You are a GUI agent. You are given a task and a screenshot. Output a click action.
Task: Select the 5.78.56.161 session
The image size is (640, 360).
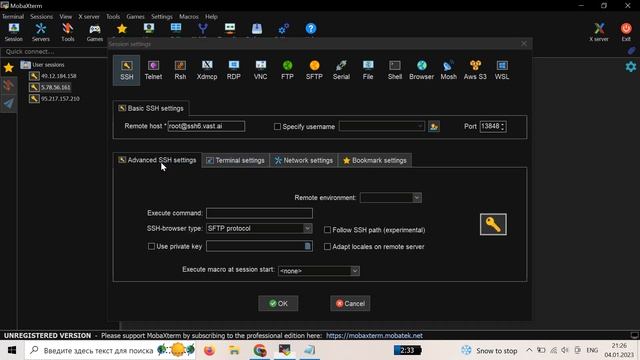[56, 87]
